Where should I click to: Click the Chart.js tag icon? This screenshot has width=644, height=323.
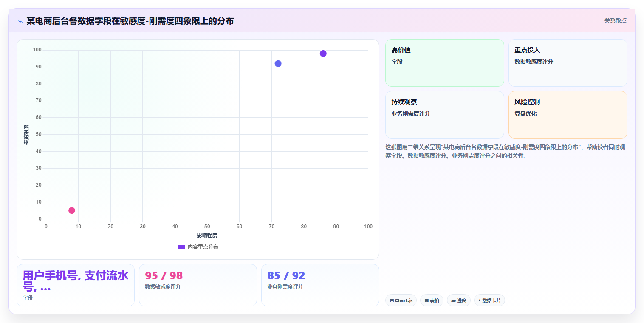tap(392, 301)
